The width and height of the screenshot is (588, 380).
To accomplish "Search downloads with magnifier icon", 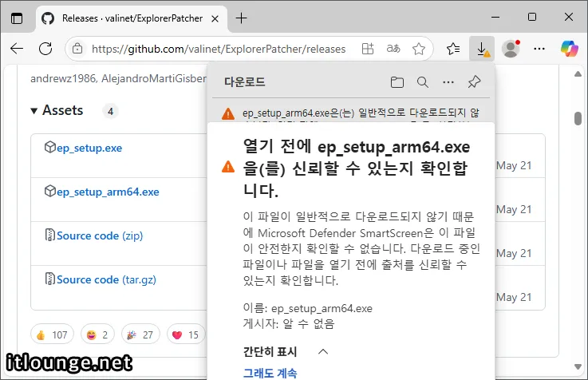I will 423,82.
